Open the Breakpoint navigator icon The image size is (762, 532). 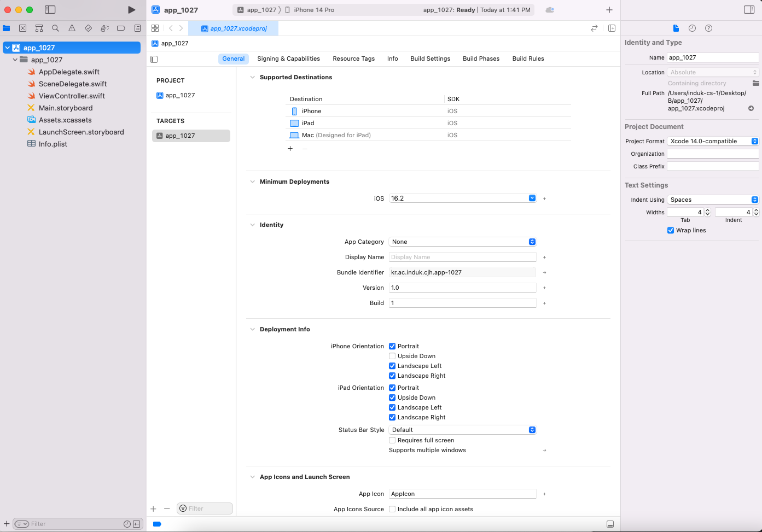coord(121,28)
